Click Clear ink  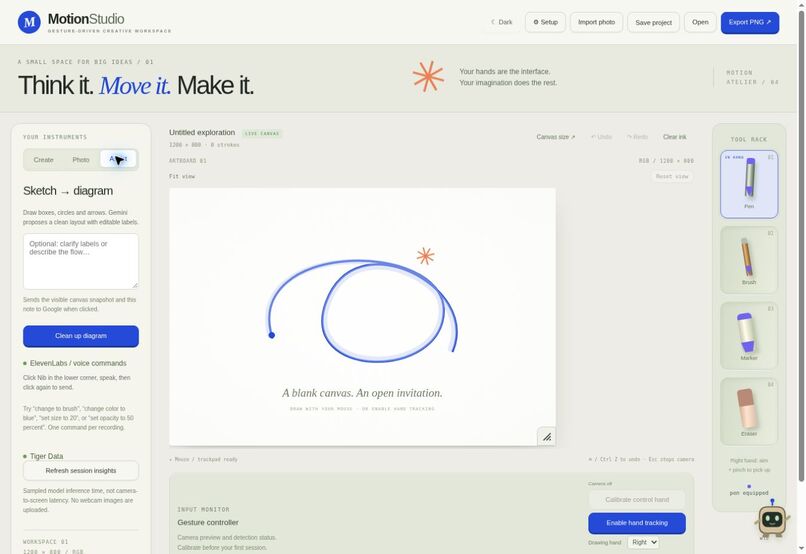pos(674,137)
